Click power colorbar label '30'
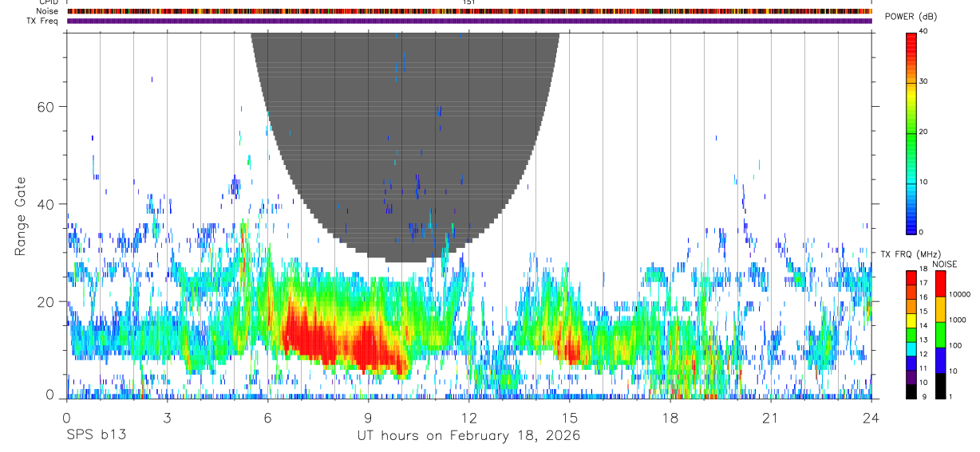980x452 pixels. coord(923,81)
